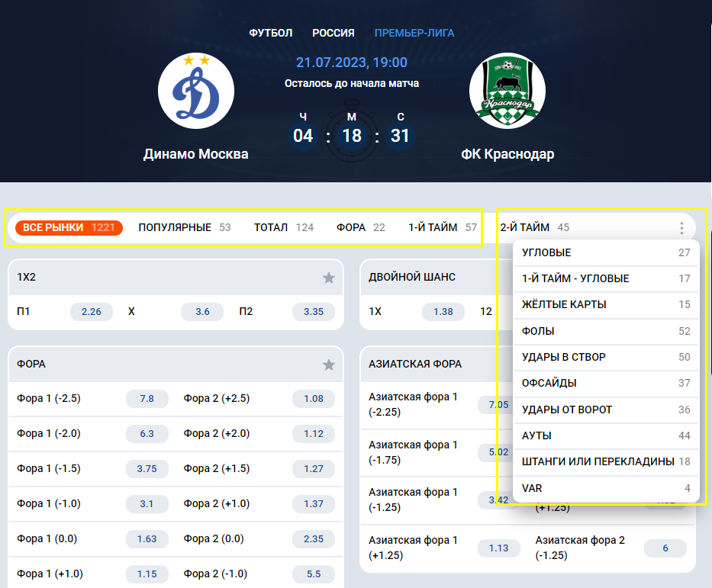Click the FK Krasnodar team logo
This screenshot has width=712, height=588.
pos(507,92)
